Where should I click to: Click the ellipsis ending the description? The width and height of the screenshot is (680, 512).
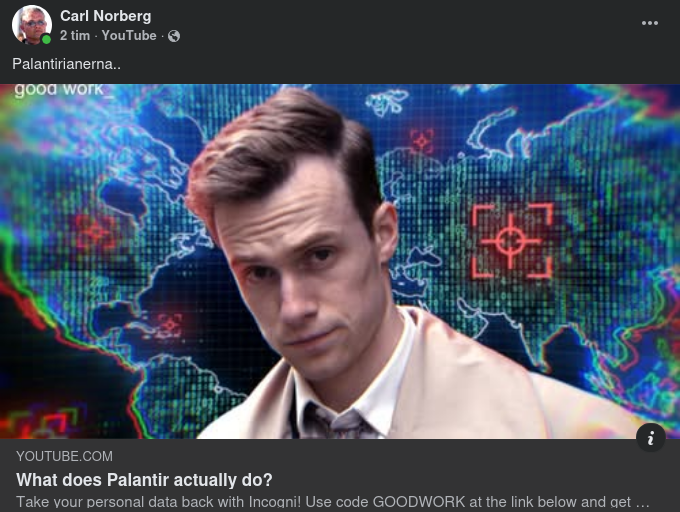[x=642, y=503]
